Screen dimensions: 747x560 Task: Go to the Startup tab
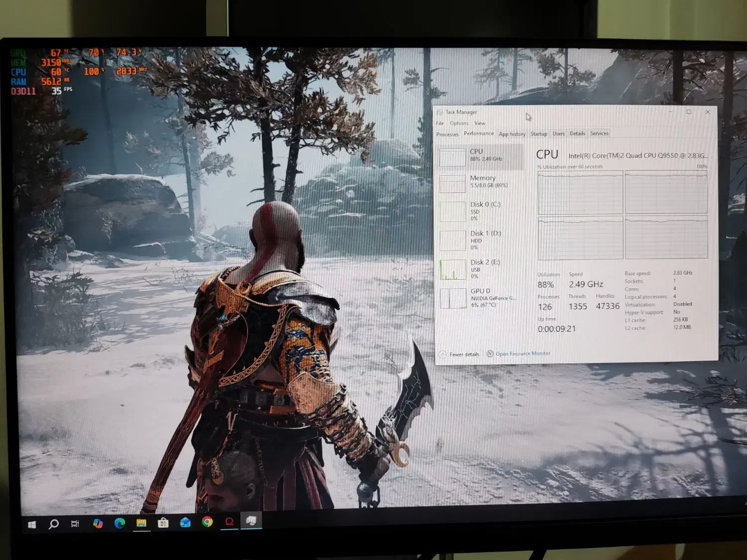point(538,134)
